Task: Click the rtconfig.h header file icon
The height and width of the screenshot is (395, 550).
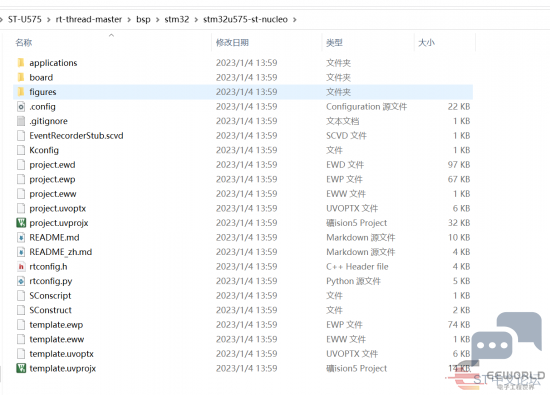Action: [x=21, y=267]
